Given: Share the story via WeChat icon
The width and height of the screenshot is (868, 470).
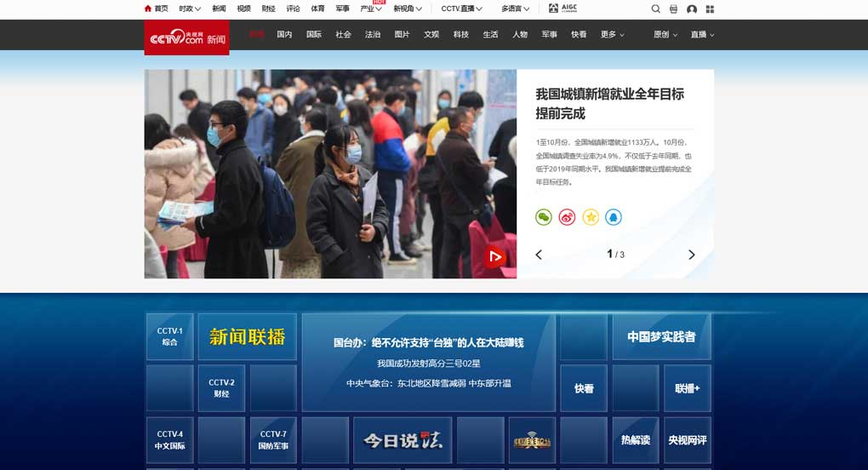Looking at the screenshot, I should (x=543, y=217).
